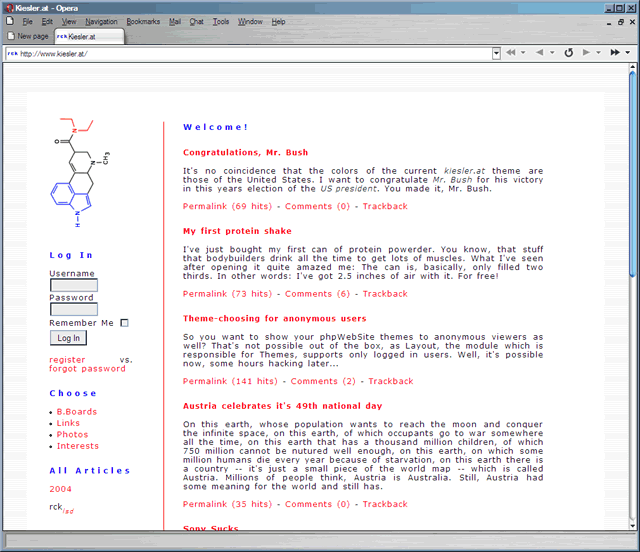Expand the Forward history dropdown arrow

coord(598,53)
